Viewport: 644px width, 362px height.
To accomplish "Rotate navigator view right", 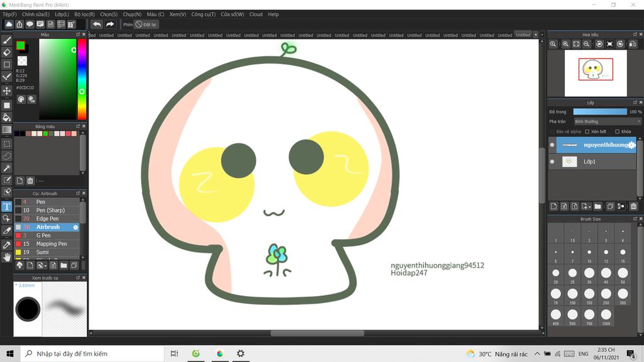I will [620, 44].
